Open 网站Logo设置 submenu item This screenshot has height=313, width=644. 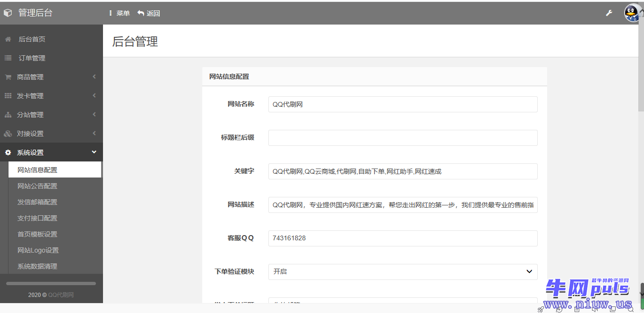pyautogui.click(x=55, y=250)
